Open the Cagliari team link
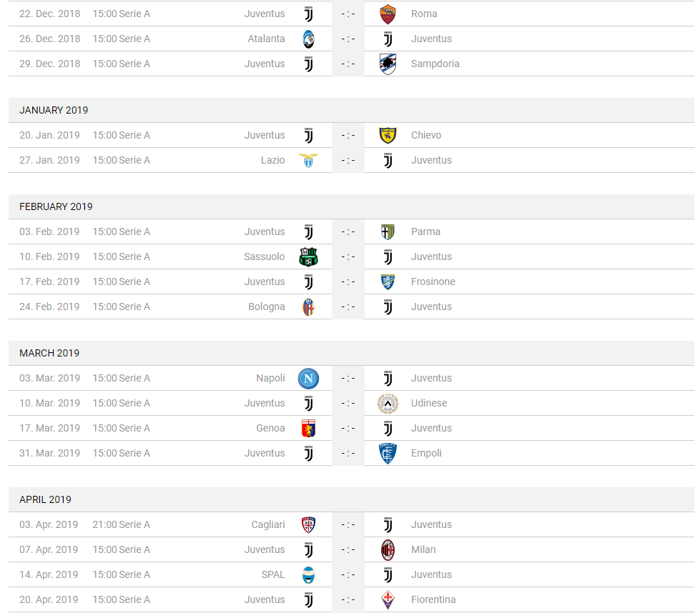Screen dimensions: 700x613 [268, 524]
